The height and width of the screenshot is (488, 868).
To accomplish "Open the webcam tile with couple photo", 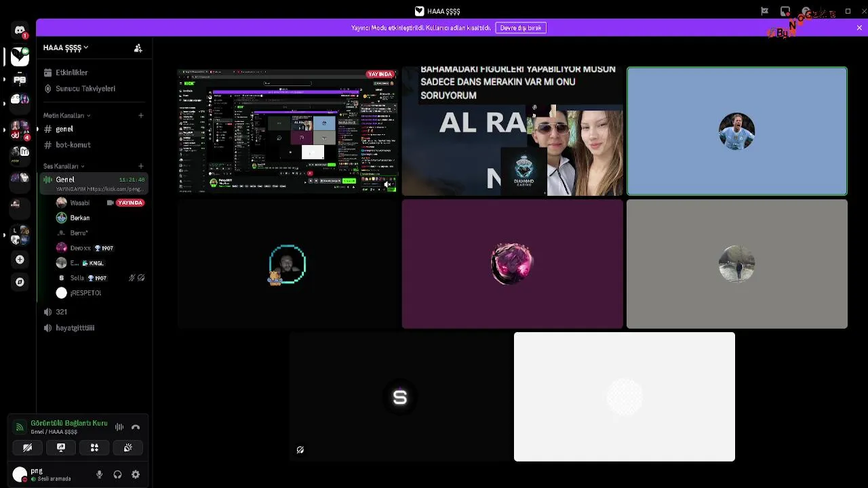I will click(x=512, y=131).
